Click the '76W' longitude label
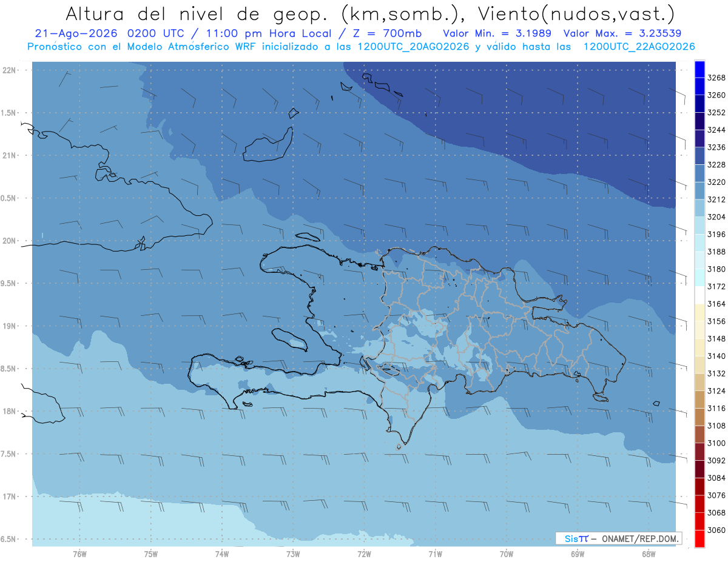728x562 pixels. tap(79, 553)
